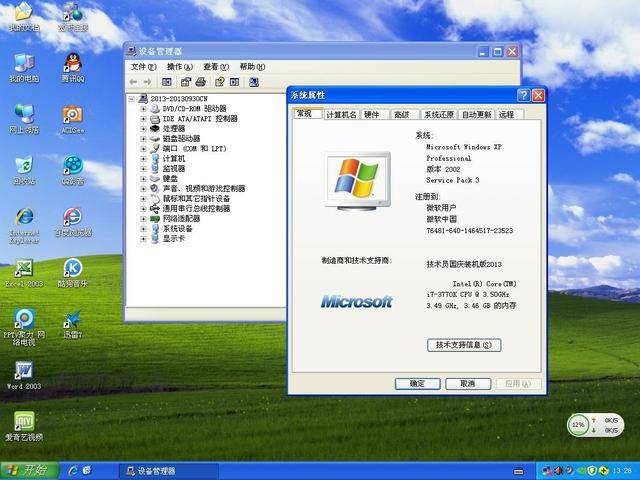Select the 监视器 tree item
640x480 pixels.
point(174,169)
